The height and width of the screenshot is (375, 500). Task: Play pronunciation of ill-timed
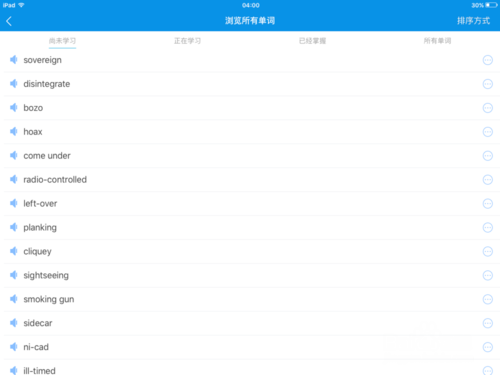click(14, 370)
